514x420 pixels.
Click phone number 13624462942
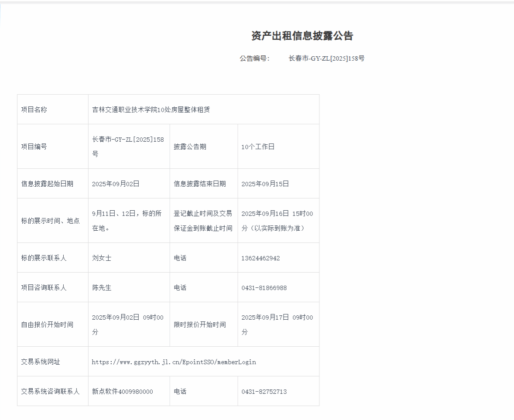(x=260, y=258)
